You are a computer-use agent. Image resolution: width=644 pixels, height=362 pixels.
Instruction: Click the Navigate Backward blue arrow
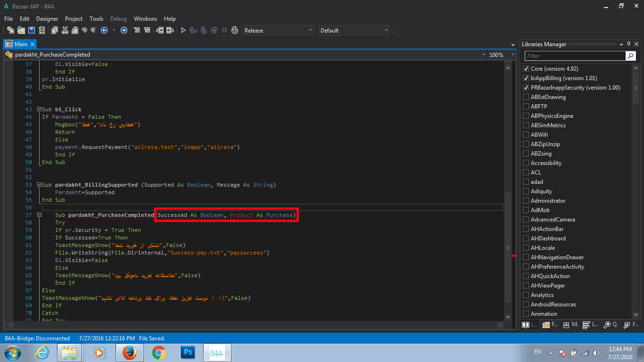pyautogui.click(x=104, y=30)
